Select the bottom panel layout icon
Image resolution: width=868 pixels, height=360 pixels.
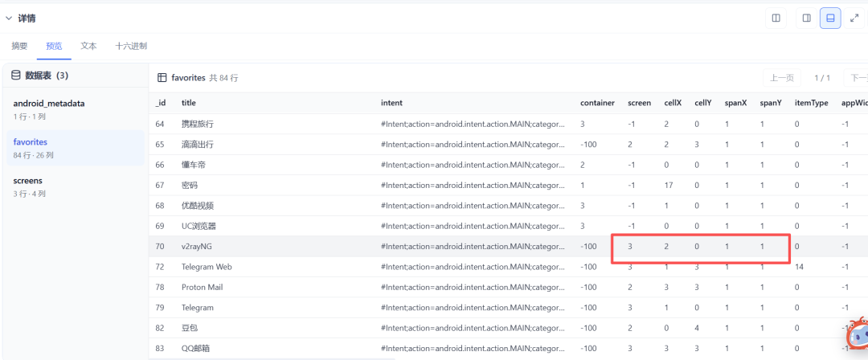click(x=830, y=18)
